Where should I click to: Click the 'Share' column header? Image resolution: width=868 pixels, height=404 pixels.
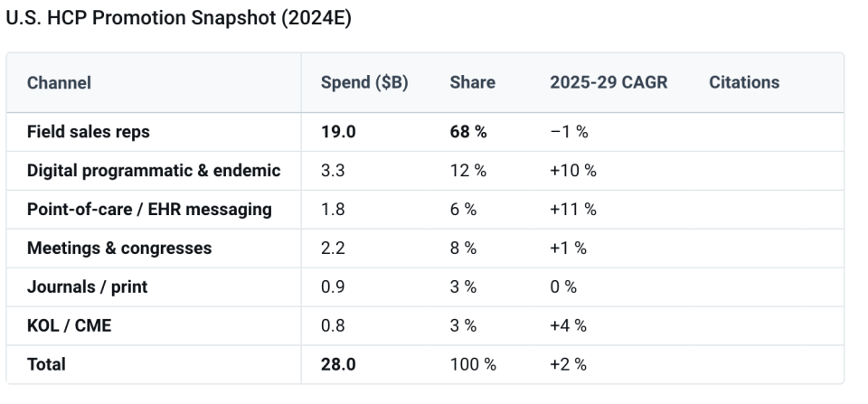472,82
